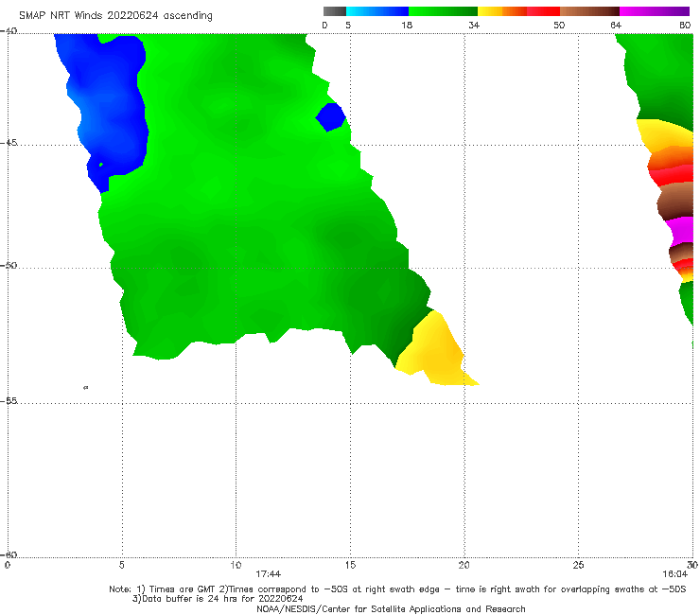Click the small blue hexagonal wind patch

[x=331, y=117]
